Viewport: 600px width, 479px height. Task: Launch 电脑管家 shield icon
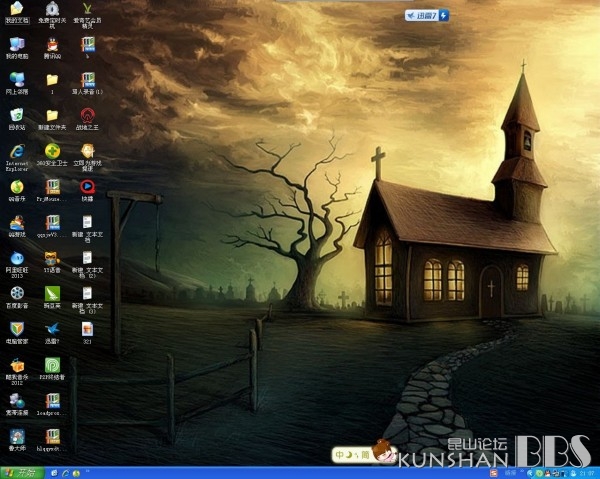[x=17, y=333]
